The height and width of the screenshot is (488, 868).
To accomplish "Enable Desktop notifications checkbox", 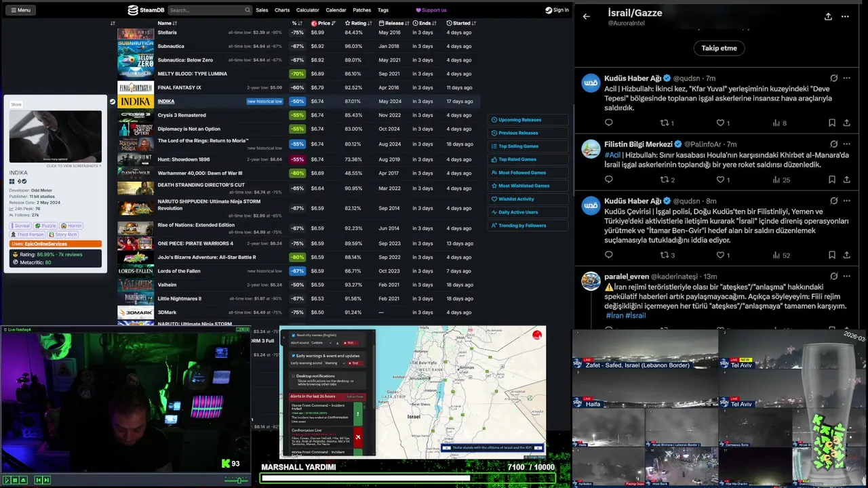I will (x=294, y=375).
